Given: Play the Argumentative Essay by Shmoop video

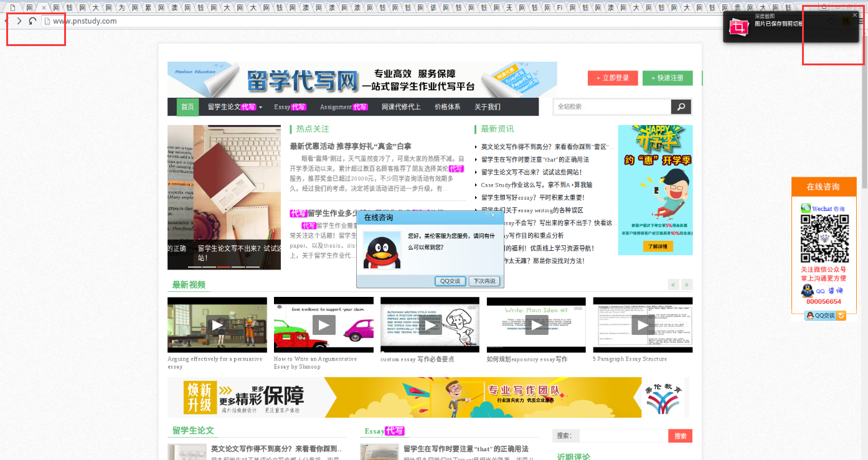Looking at the screenshot, I should click(323, 325).
